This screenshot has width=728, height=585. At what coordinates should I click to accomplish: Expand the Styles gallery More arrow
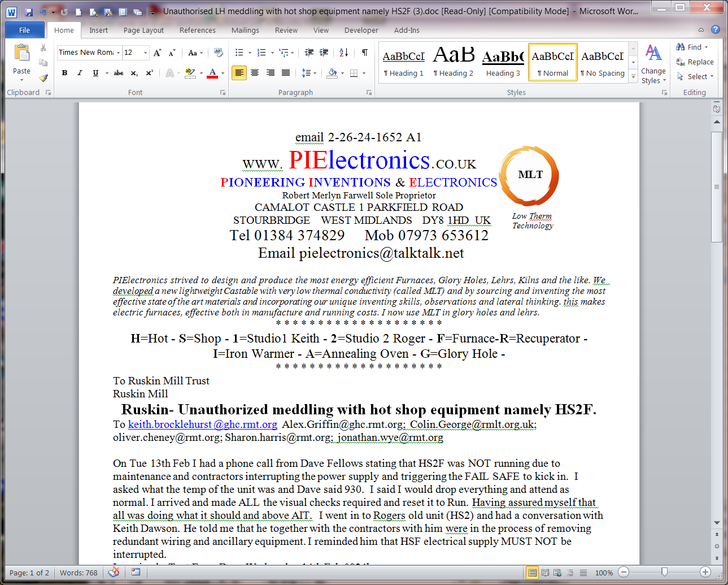click(633, 76)
